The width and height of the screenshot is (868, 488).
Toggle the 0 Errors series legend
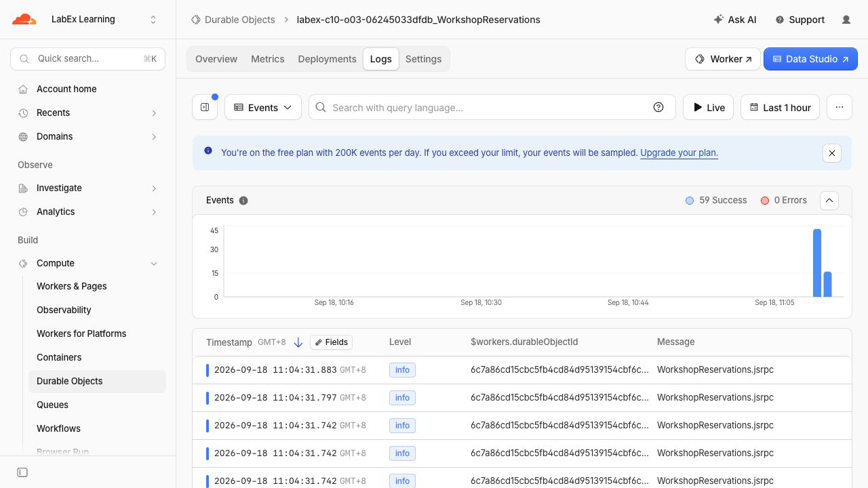(784, 201)
